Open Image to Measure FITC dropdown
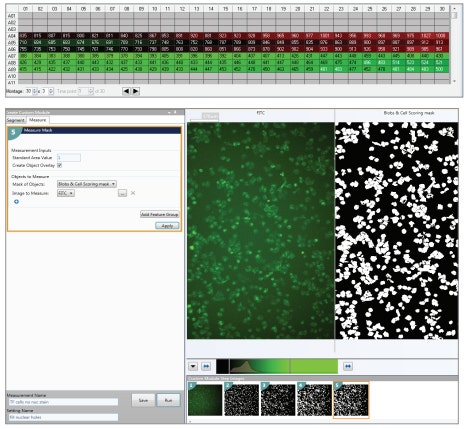 [66, 193]
